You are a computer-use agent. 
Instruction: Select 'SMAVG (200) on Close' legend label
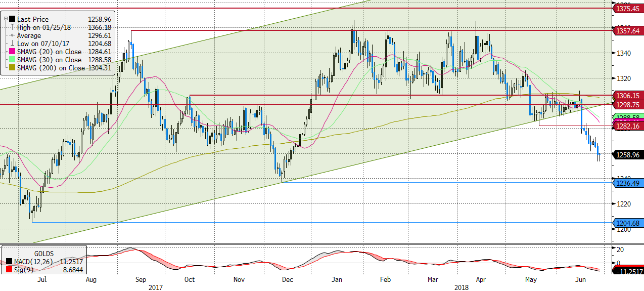[x=51, y=68]
